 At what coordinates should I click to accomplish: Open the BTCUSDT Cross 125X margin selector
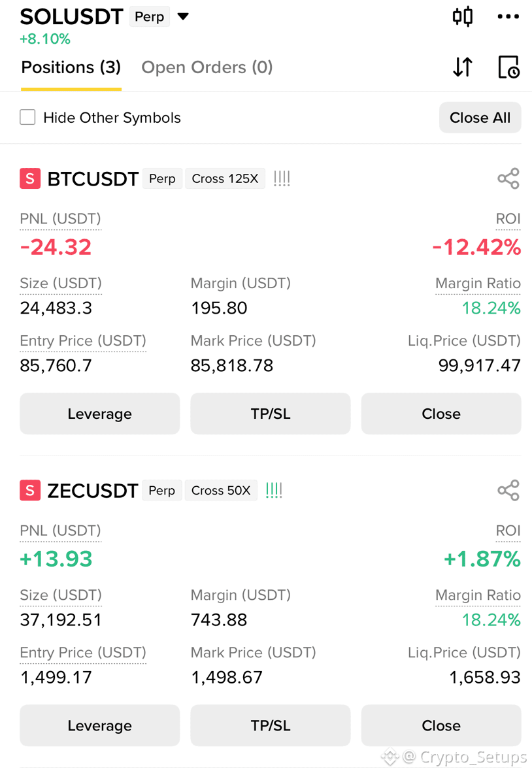point(225,178)
